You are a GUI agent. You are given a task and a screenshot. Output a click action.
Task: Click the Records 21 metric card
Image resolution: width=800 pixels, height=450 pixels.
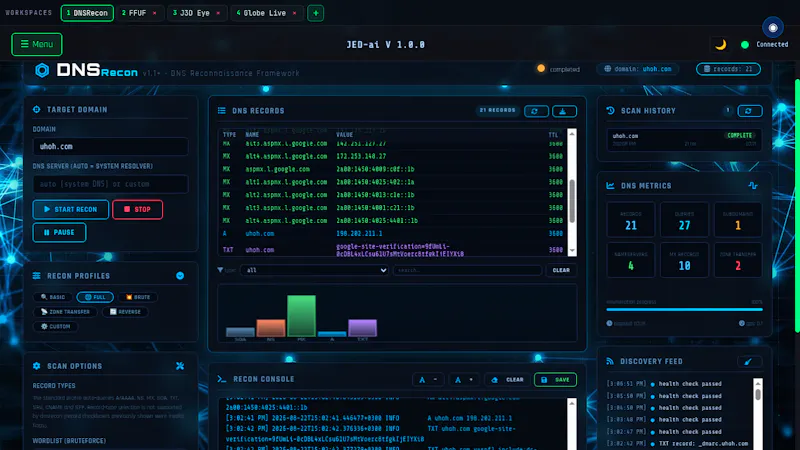click(x=631, y=220)
